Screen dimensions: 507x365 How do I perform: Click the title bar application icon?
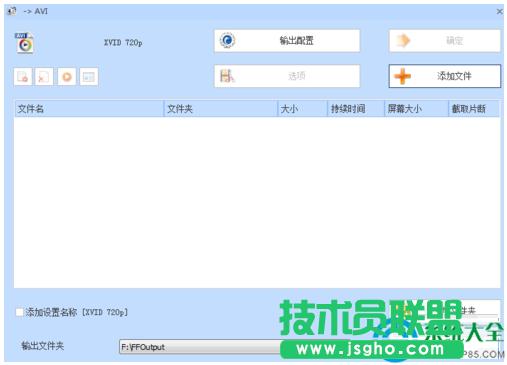tap(12, 11)
